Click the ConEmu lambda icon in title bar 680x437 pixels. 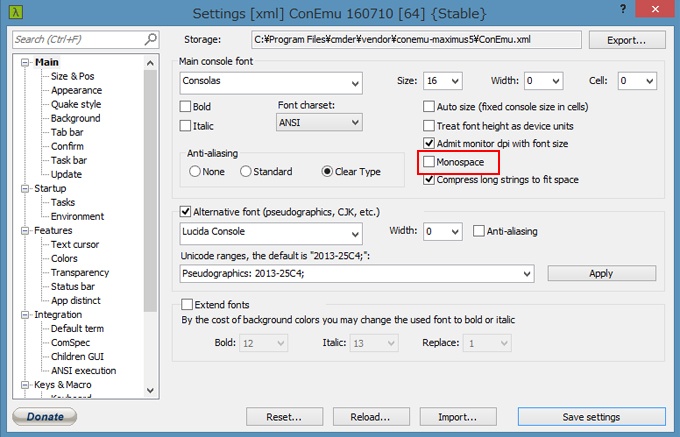pyautogui.click(x=16, y=12)
